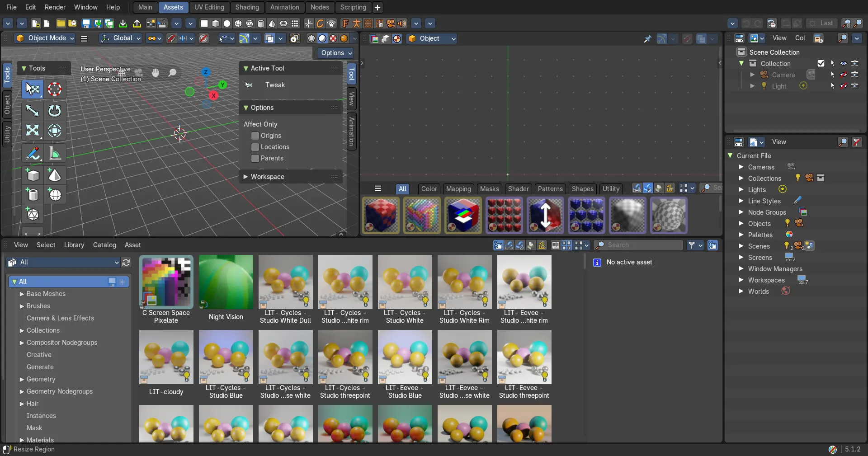Expand Node Groups in Current File
868x456 pixels.
(x=741, y=212)
